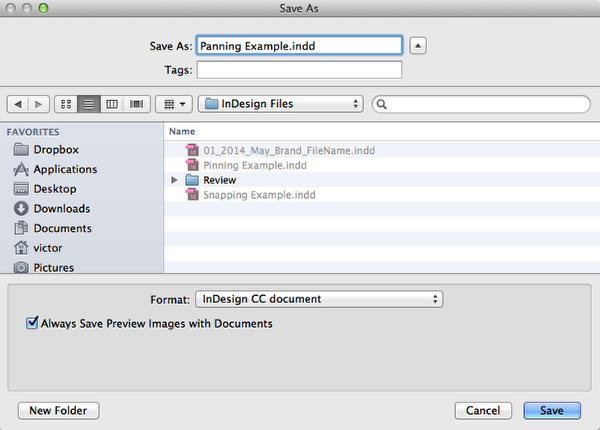This screenshot has height=430, width=600.
Task: Open the Format InDesign CC document dropdown
Action: coord(319,299)
